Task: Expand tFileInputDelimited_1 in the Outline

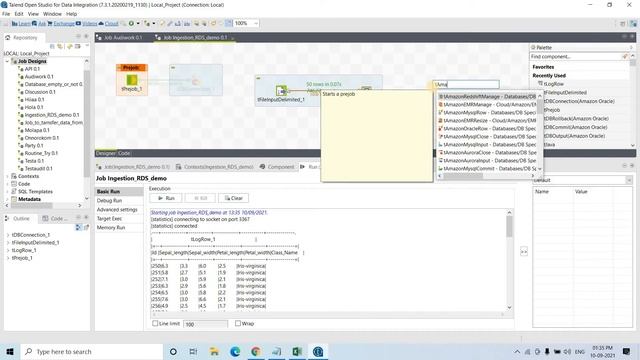Action: coord(8,242)
